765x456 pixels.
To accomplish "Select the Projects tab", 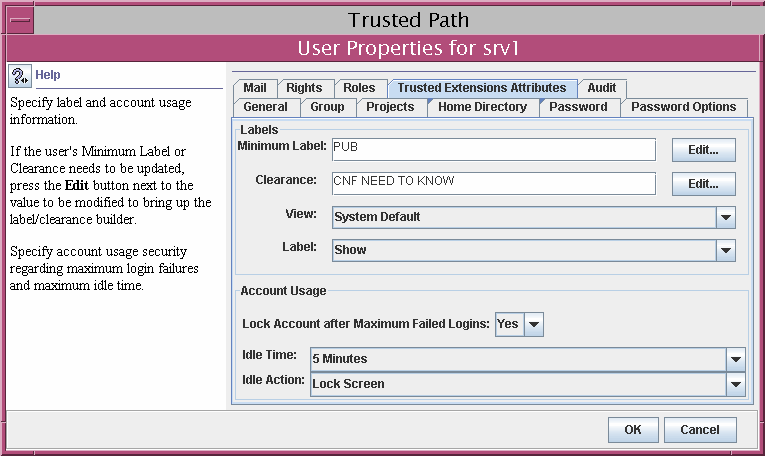I will coord(390,107).
